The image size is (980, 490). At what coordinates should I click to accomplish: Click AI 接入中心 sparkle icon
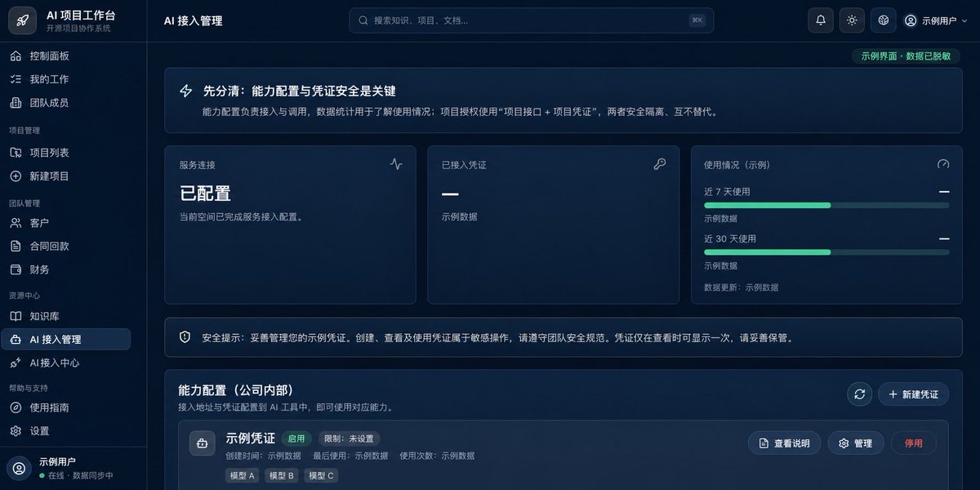click(15, 363)
